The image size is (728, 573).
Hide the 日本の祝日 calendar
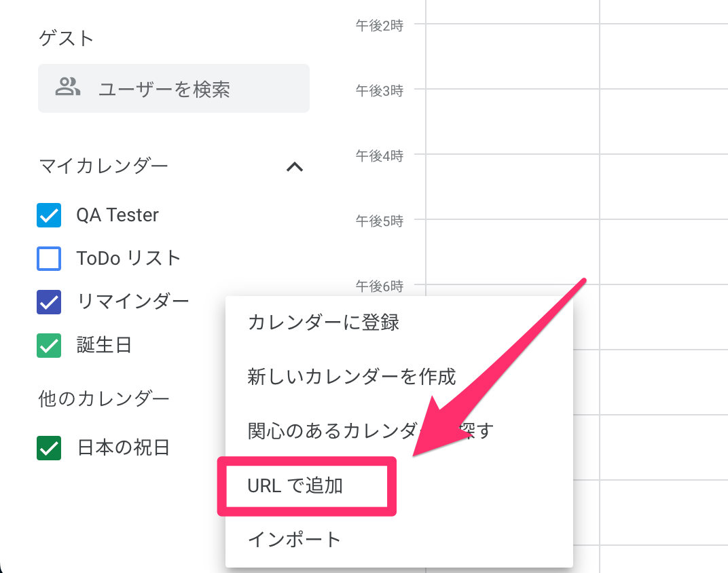click(48, 447)
